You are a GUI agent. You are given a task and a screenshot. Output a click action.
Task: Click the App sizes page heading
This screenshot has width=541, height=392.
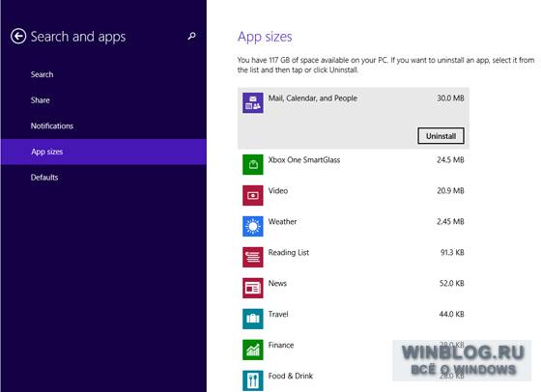pos(265,37)
